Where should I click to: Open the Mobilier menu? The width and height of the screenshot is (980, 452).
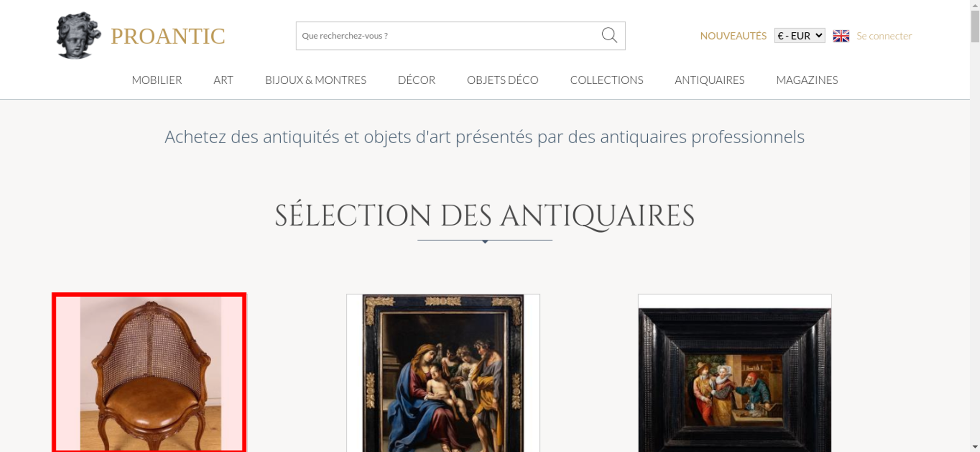(x=157, y=80)
